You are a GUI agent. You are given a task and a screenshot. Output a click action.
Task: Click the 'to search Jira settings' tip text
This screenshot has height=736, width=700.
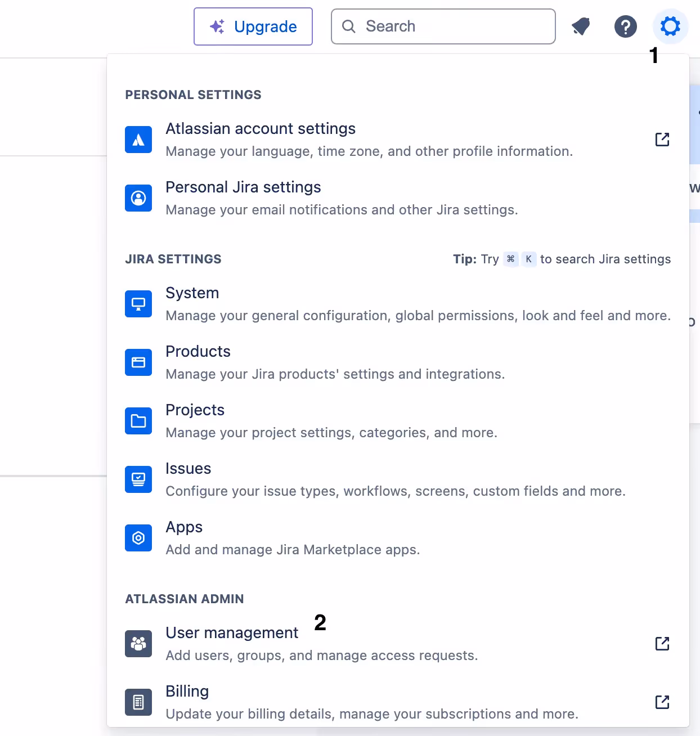pos(605,259)
